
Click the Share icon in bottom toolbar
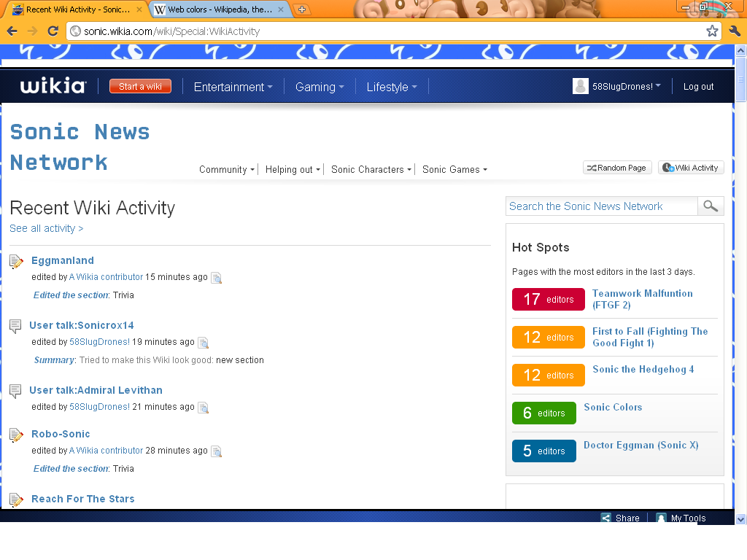(606, 518)
